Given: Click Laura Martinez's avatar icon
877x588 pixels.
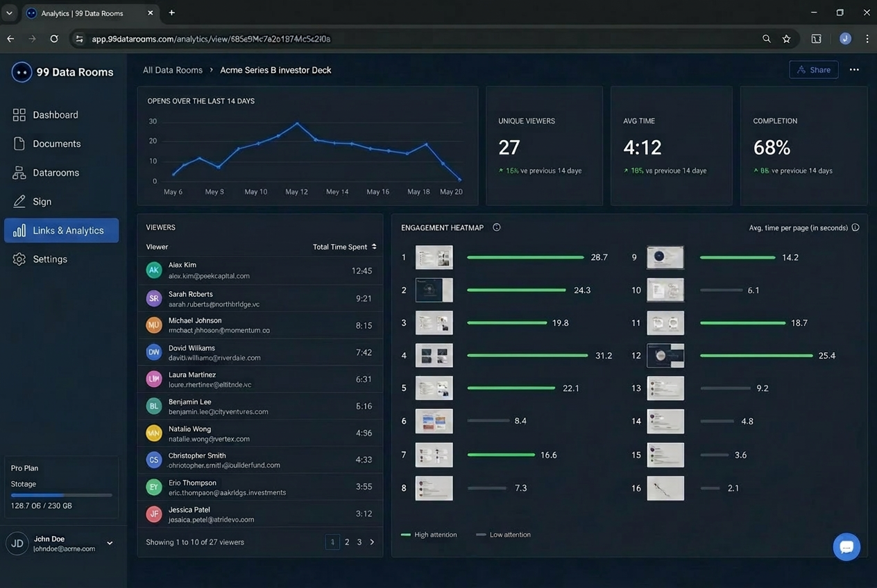Looking at the screenshot, I should tap(154, 379).
